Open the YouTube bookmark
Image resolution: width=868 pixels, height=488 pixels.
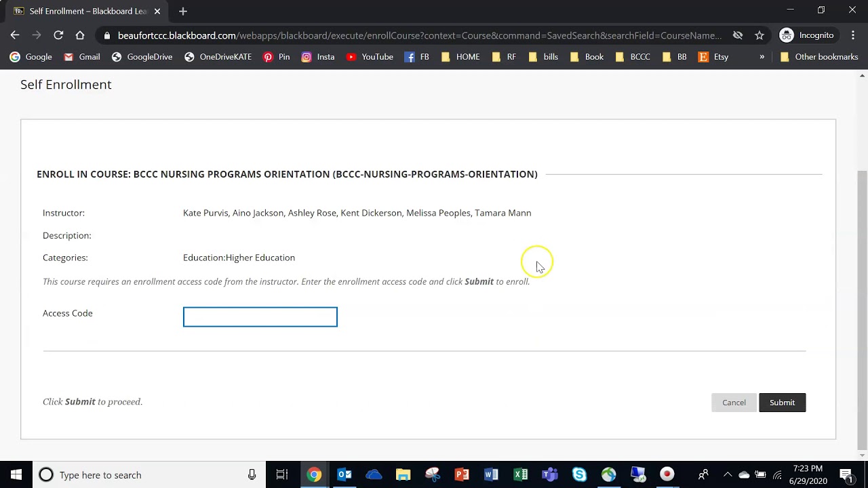click(x=370, y=57)
